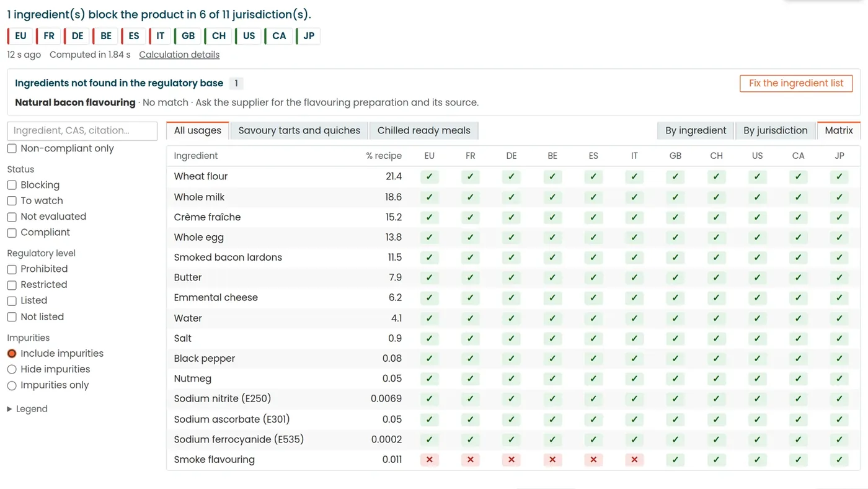The height and width of the screenshot is (489, 868).
Task: Switch to the Savoury tarts and quiches tab
Action: pyautogui.click(x=299, y=130)
